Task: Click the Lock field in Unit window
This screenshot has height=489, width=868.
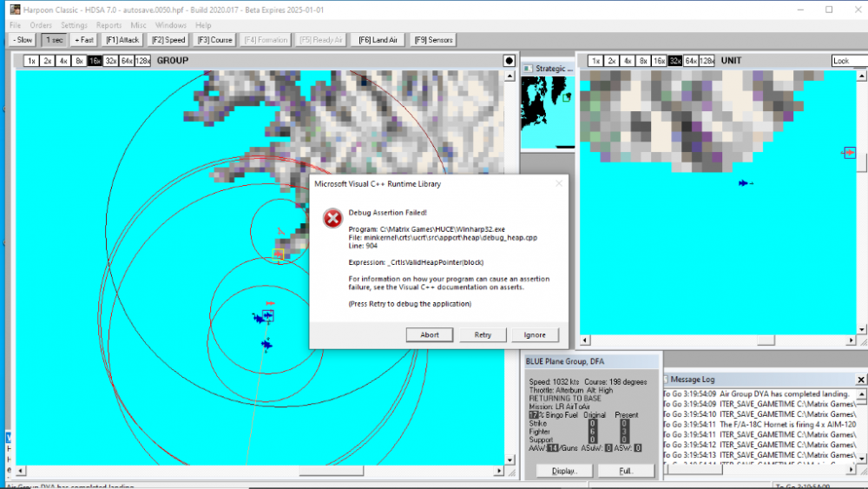Action: [849, 61]
